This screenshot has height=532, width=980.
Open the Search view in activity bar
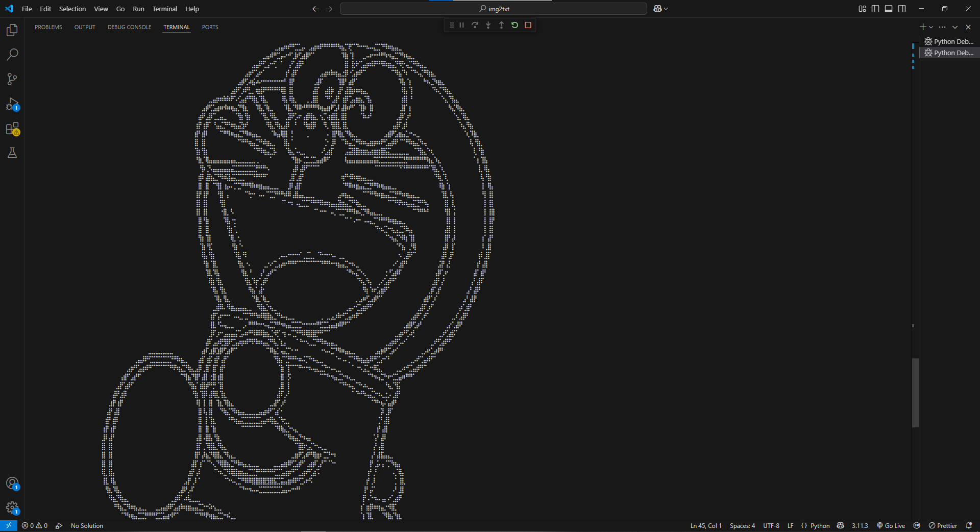pyautogui.click(x=12, y=55)
